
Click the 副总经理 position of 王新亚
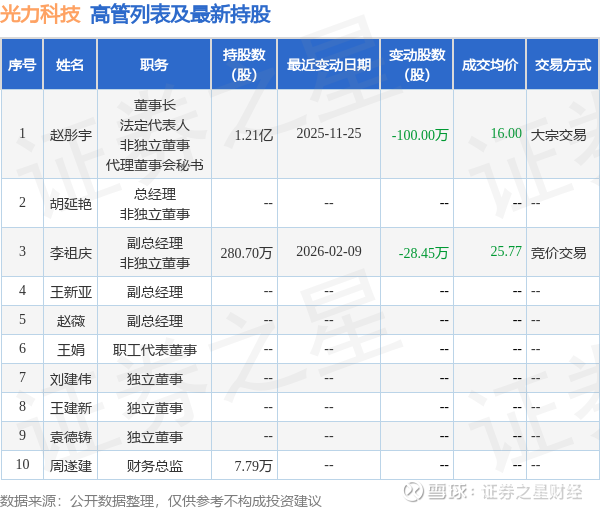pyautogui.click(x=155, y=292)
